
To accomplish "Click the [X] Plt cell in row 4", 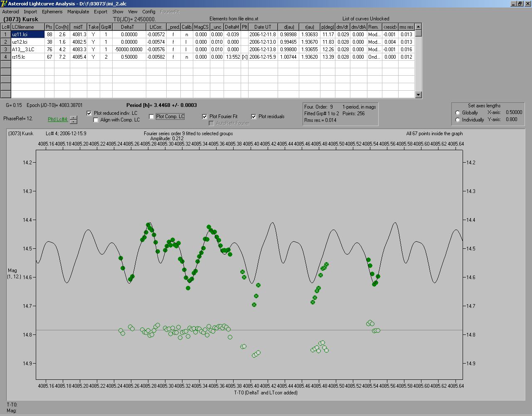I will pyautogui.click(x=244, y=57).
